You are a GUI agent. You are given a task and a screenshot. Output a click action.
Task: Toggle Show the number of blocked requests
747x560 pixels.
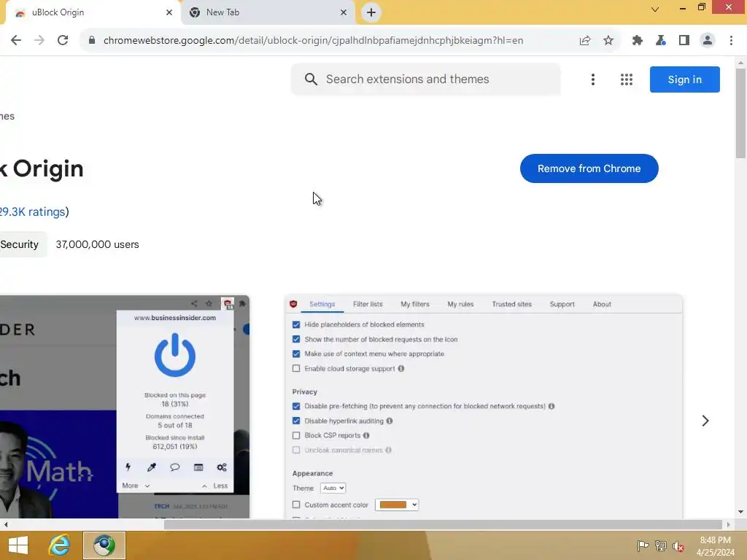click(296, 340)
